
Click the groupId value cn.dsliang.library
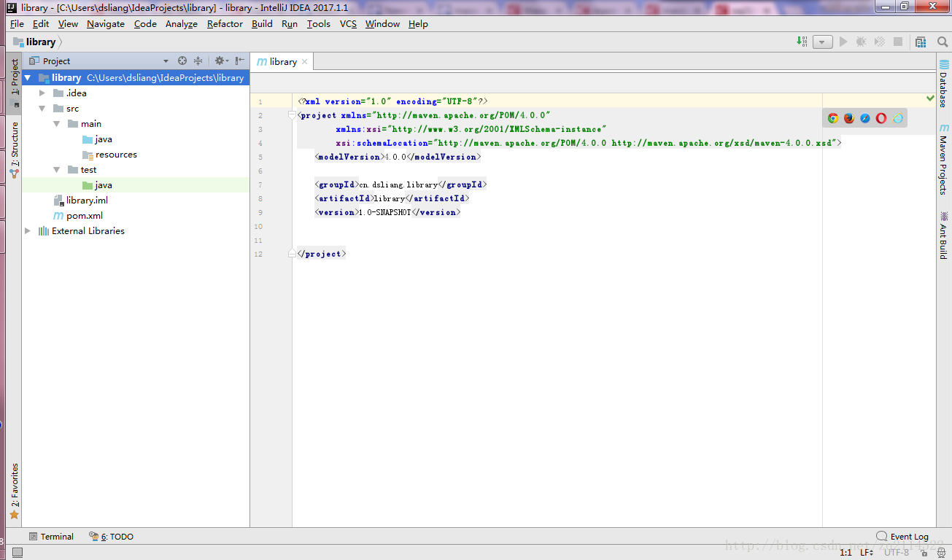click(398, 185)
